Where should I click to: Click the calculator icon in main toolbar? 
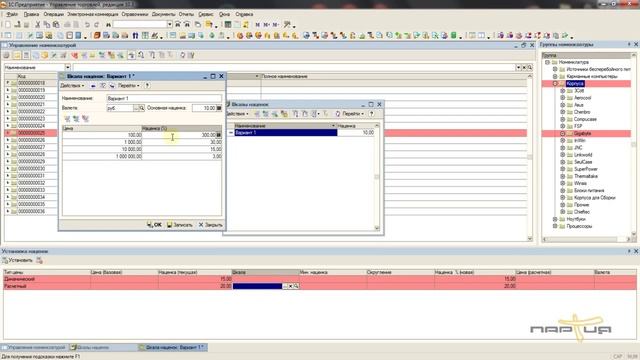click(228, 24)
